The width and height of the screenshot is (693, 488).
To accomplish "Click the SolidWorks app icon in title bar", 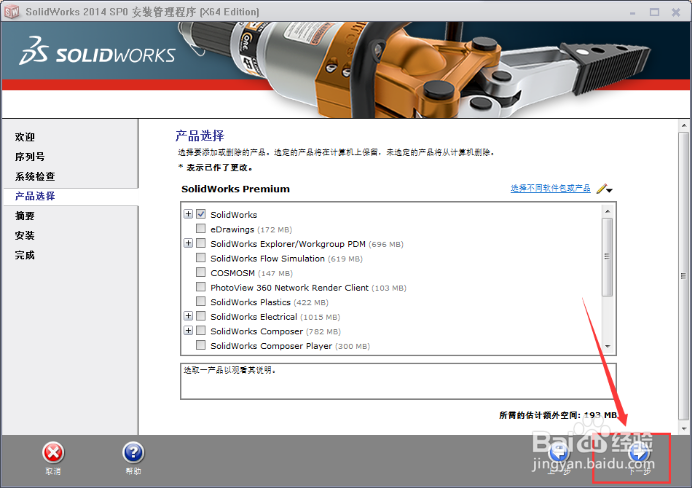I will [x=12, y=11].
